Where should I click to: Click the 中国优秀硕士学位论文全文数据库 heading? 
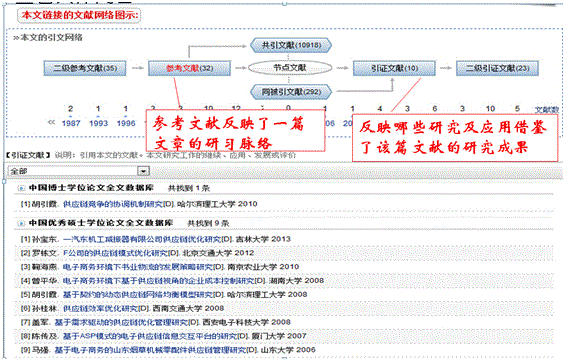(x=101, y=223)
